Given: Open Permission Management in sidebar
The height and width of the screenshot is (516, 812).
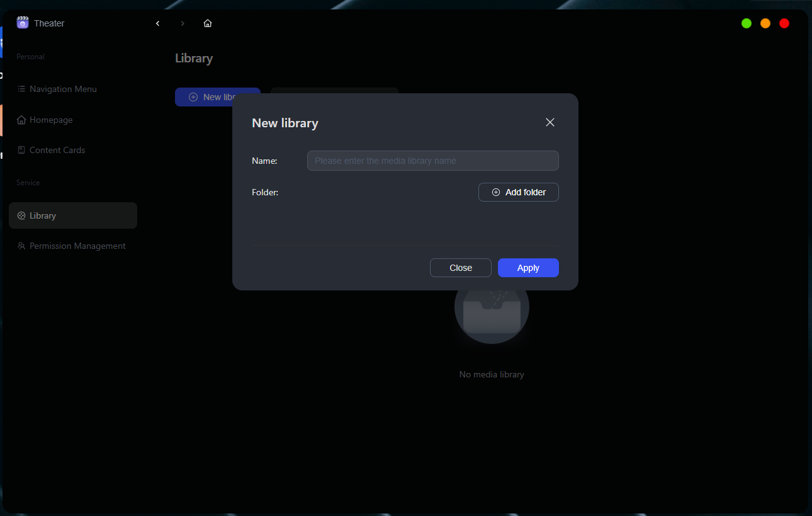Looking at the screenshot, I should point(73,246).
